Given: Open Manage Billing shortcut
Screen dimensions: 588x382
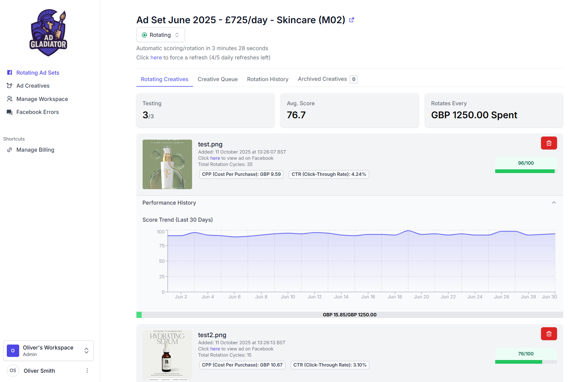Looking at the screenshot, I should (35, 150).
